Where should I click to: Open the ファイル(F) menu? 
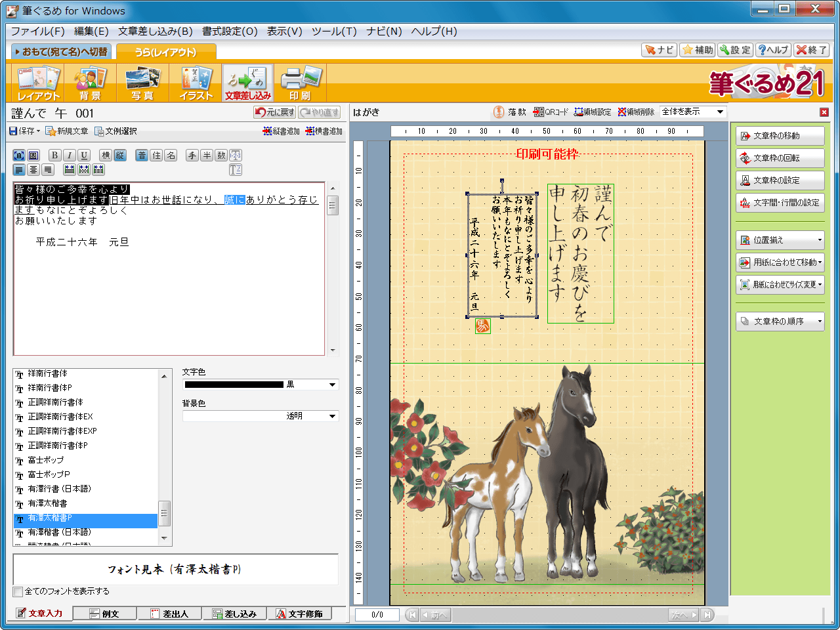pyautogui.click(x=37, y=31)
